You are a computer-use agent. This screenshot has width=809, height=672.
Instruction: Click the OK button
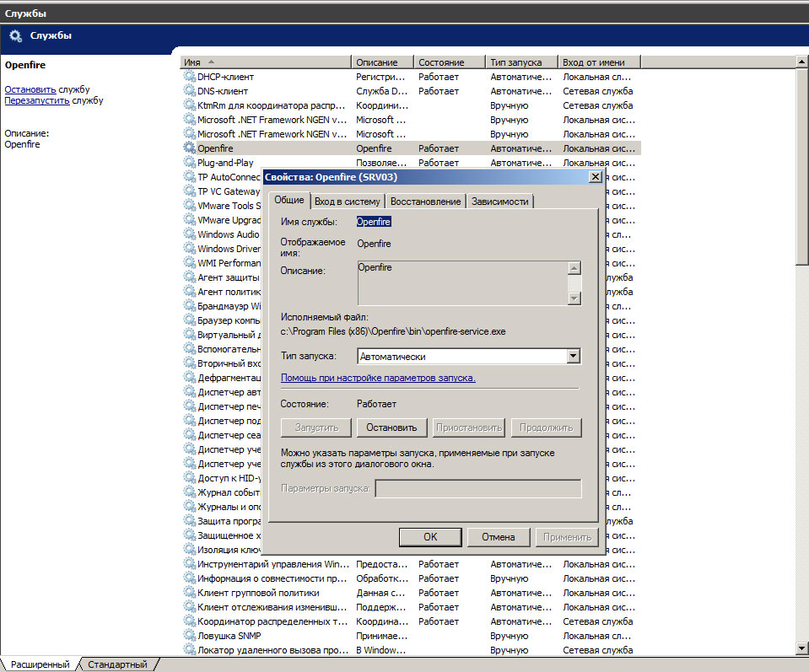click(x=430, y=537)
